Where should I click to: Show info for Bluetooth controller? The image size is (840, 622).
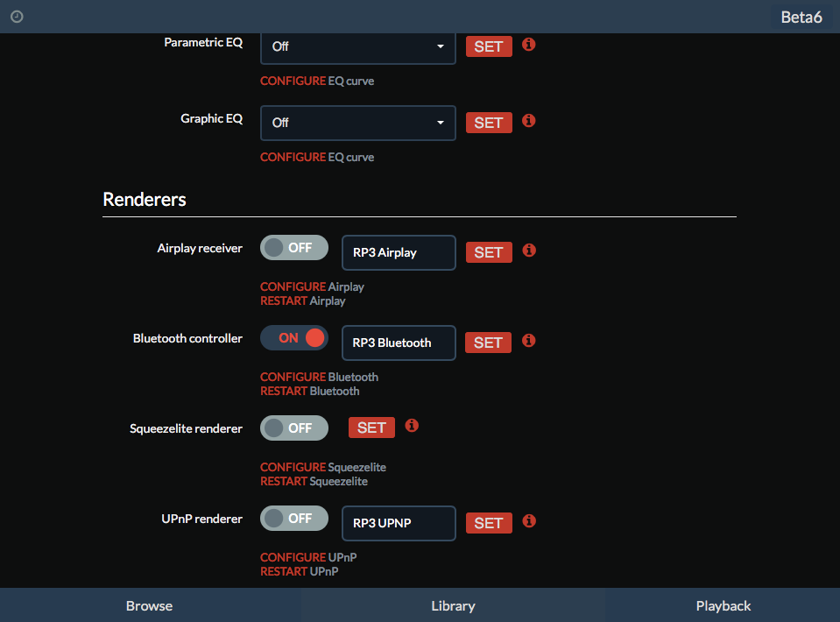pos(529,341)
